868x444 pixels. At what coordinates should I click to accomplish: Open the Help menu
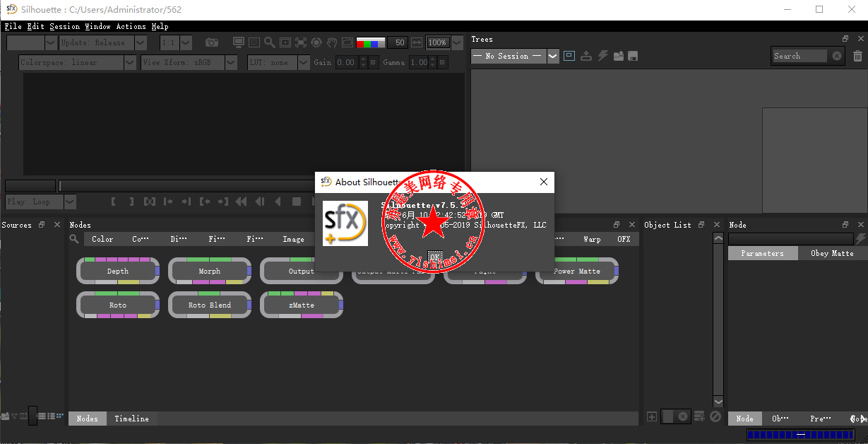point(160,26)
